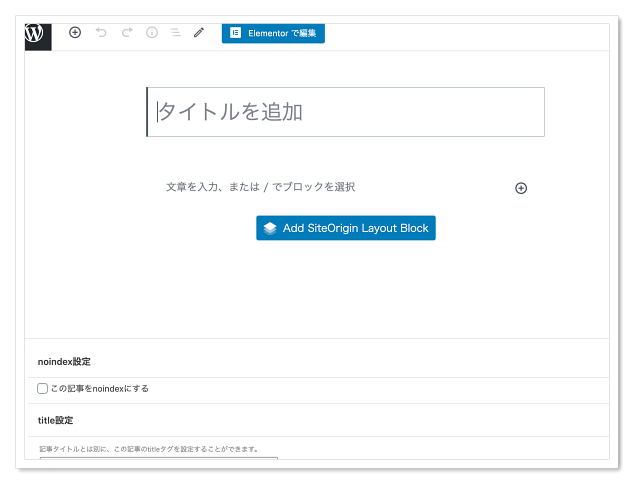Click the Redo arrow in the toolbar
The width and height of the screenshot is (634, 484).
tap(127, 33)
